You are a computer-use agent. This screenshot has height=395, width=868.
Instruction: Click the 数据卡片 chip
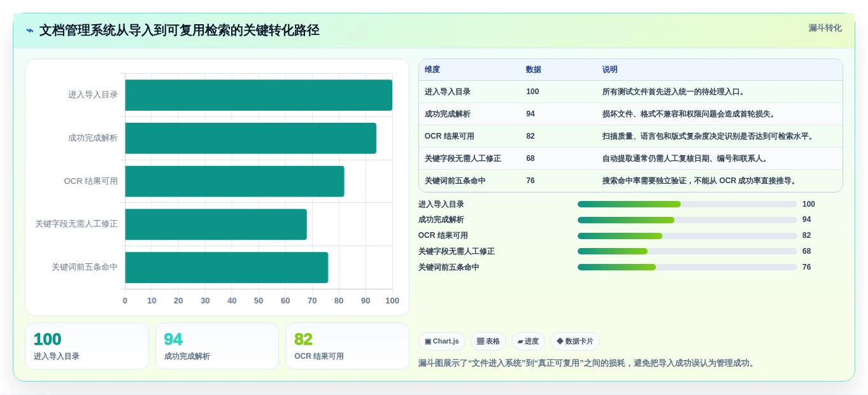[575, 342]
